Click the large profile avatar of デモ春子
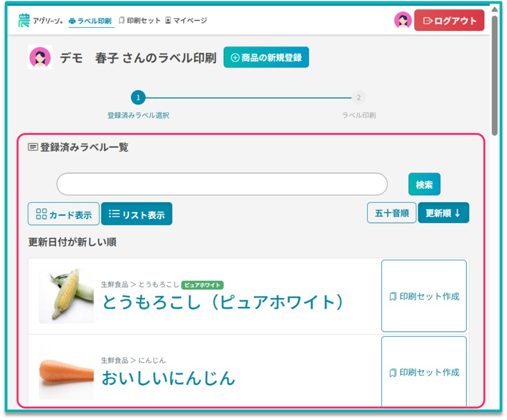The image size is (507, 420). 40,58
